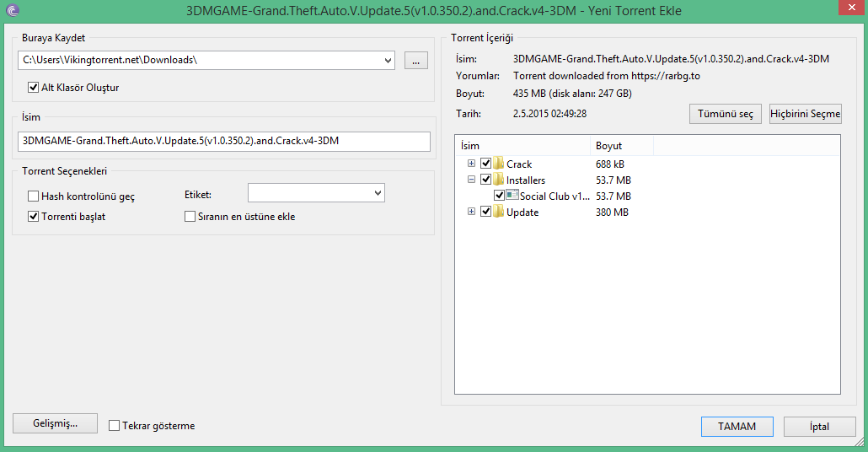Select the Update folder row

click(647, 212)
